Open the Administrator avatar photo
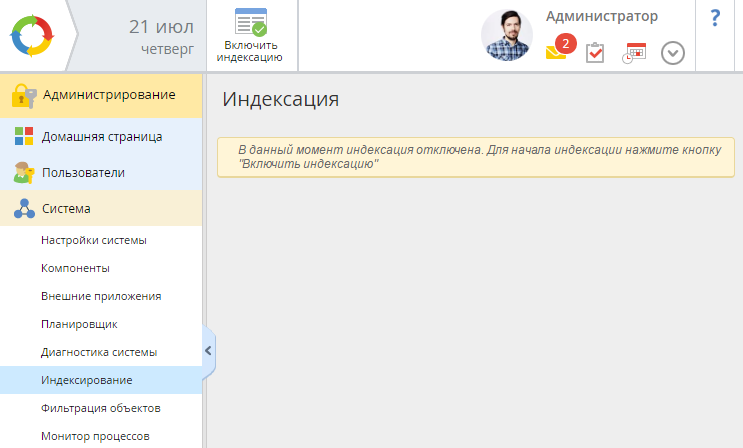Image resolution: width=743 pixels, height=448 pixels. [507, 35]
